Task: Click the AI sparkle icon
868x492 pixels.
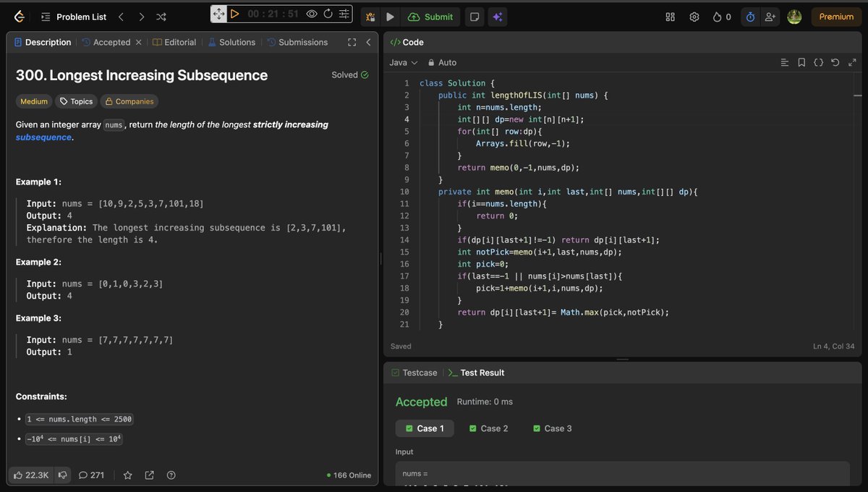Action: (496, 17)
